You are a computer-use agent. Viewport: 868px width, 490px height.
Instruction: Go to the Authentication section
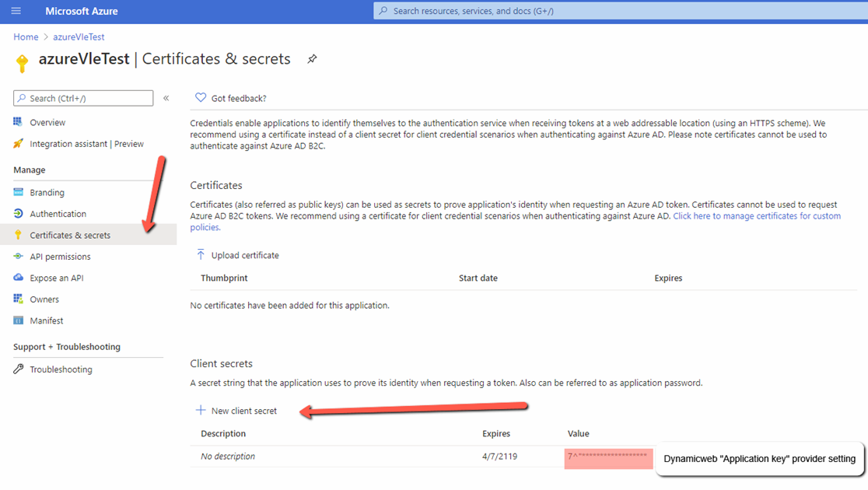point(58,214)
